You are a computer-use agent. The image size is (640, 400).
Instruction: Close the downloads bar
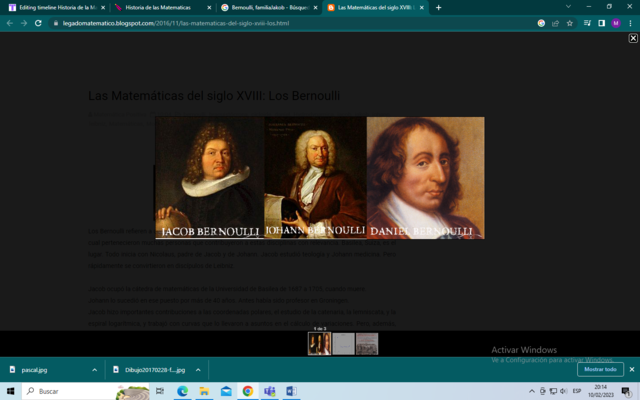[632, 369]
